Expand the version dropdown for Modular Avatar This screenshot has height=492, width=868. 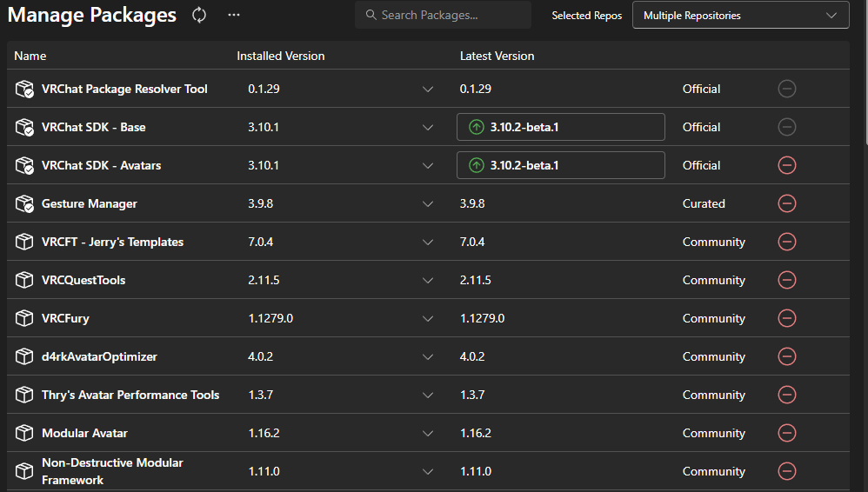(x=427, y=433)
